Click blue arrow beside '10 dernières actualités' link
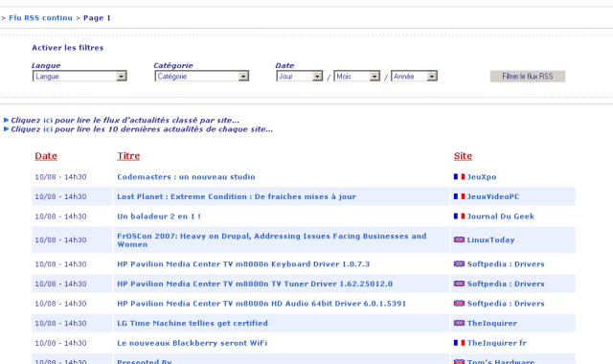 (x=7, y=129)
